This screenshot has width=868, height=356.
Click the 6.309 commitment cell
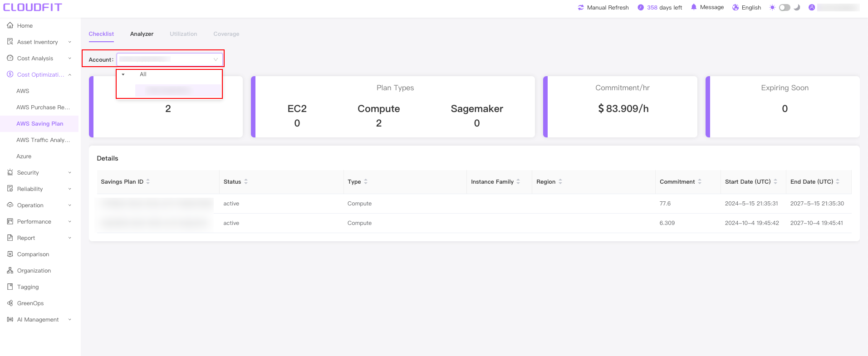[667, 223]
